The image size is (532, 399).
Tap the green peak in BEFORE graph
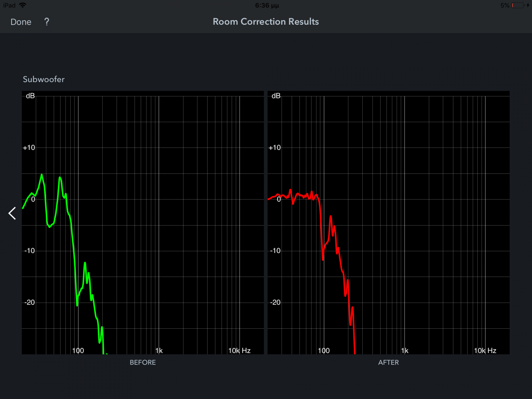[42, 175]
